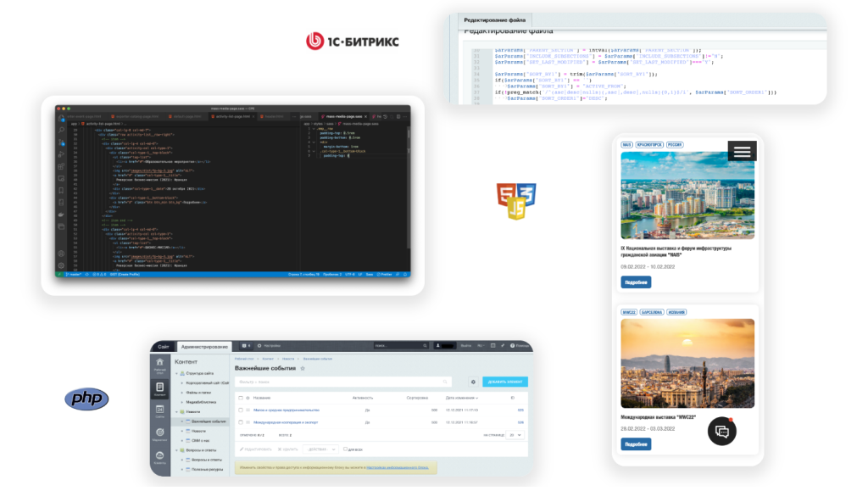The height and width of the screenshot is (491, 868).
Task: Enable the 'для всех' checkbox
Action: 345,449
